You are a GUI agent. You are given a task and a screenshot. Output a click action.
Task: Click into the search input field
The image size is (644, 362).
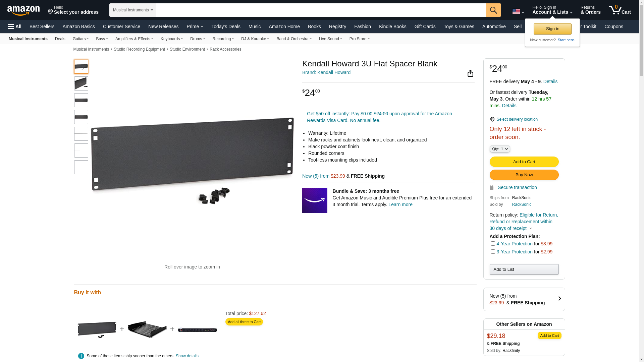pyautogui.click(x=321, y=10)
